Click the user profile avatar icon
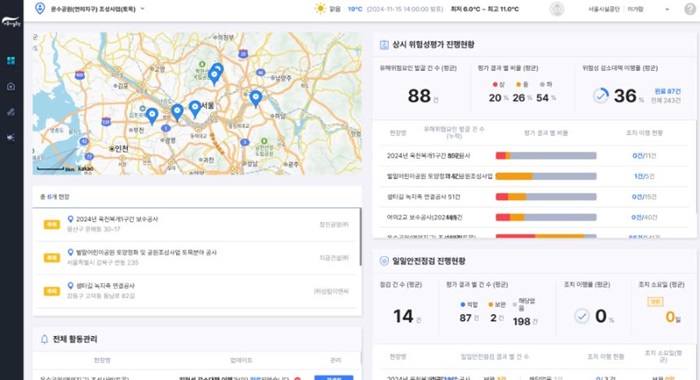This screenshot has height=380, width=700. (x=557, y=9)
